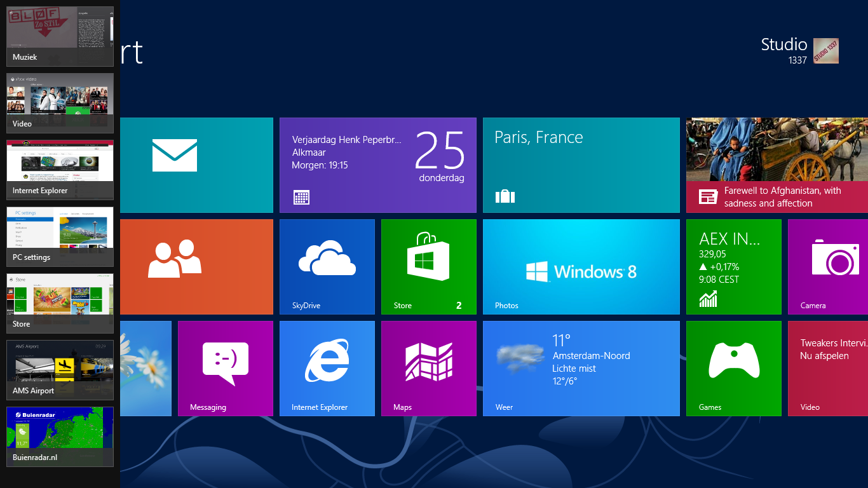Open the daisy desktop tile
This screenshot has height=488, width=868.
[146, 369]
